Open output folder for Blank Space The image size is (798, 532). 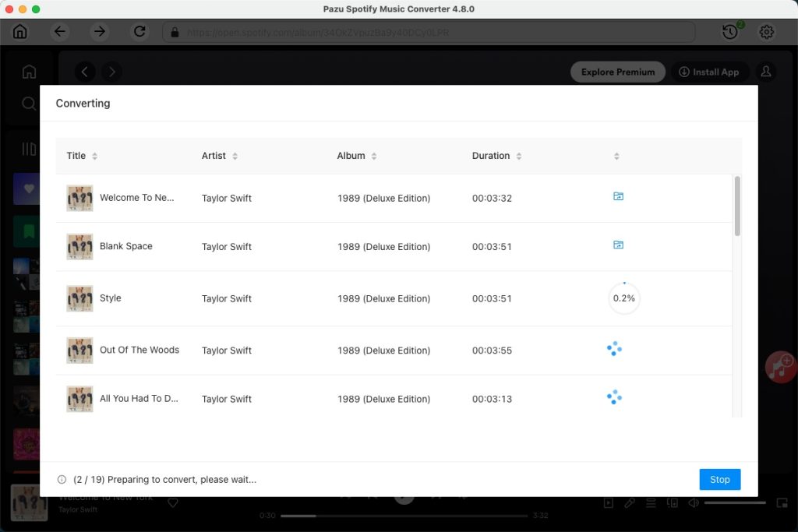point(618,245)
